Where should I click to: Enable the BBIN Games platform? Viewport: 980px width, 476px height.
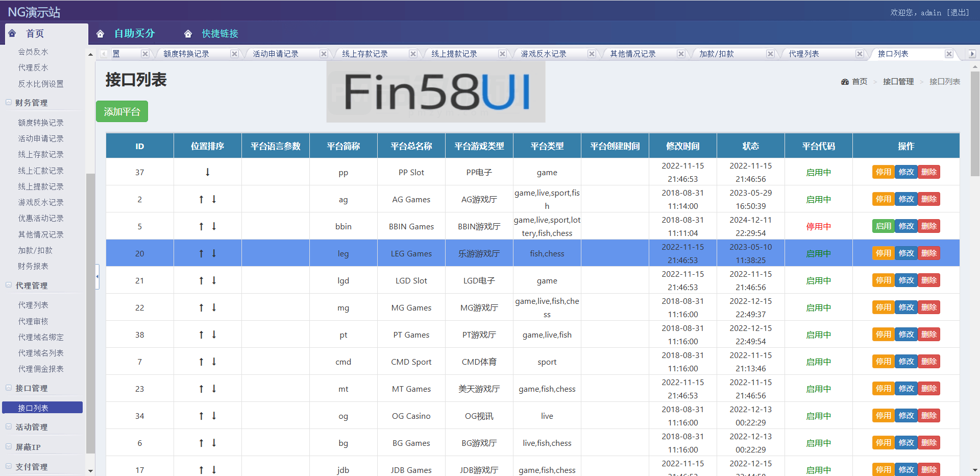pyautogui.click(x=883, y=226)
